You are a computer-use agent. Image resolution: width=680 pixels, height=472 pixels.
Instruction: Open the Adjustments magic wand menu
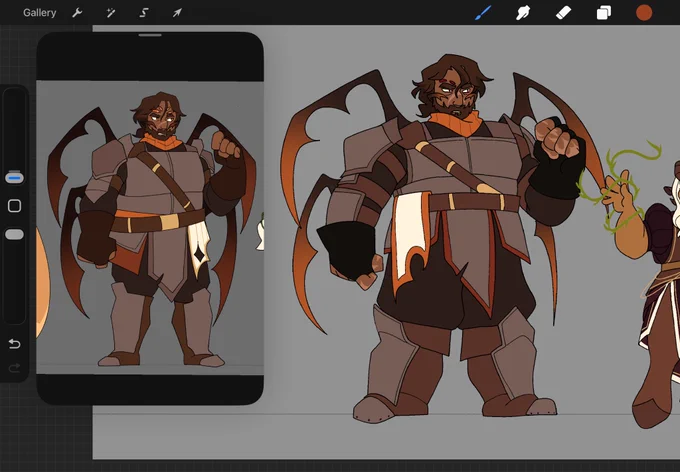[111, 13]
